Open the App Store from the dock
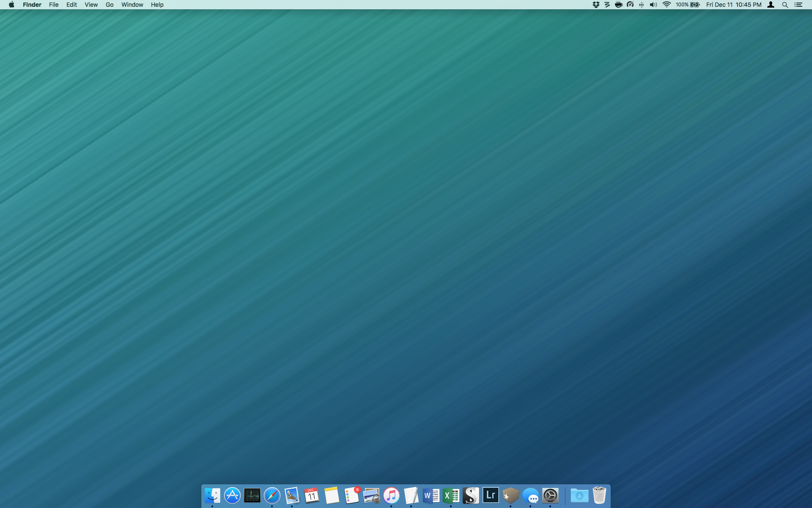Viewport: 812px width, 508px height. point(232,495)
